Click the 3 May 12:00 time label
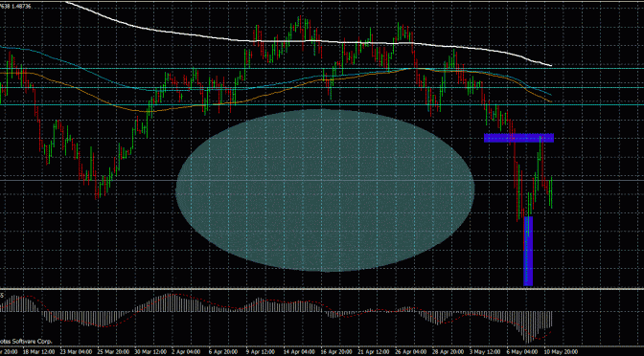 [485, 352]
